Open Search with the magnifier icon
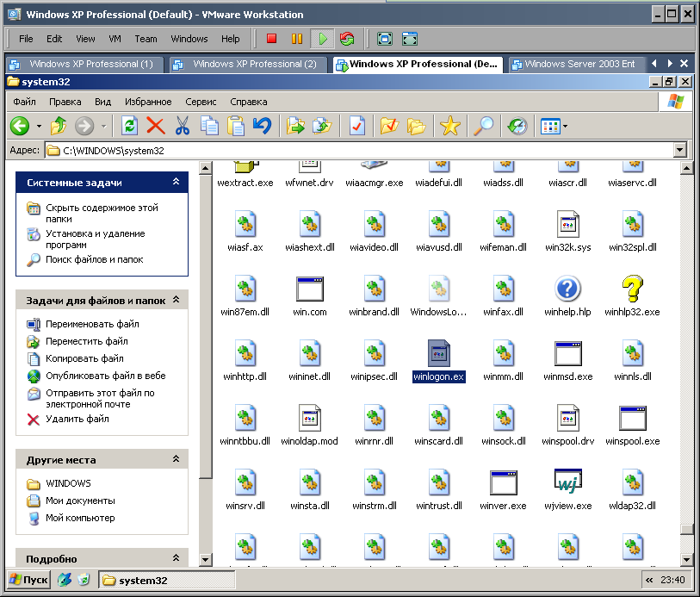 pos(484,126)
